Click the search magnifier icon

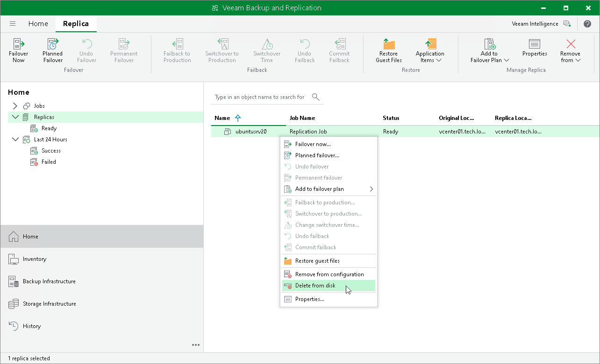(316, 97)
